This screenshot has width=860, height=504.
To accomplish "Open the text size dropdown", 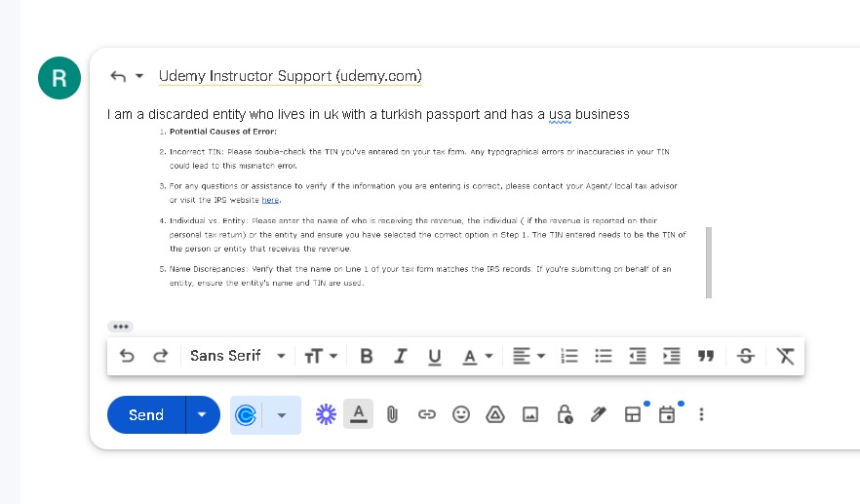I will [321, 357].
